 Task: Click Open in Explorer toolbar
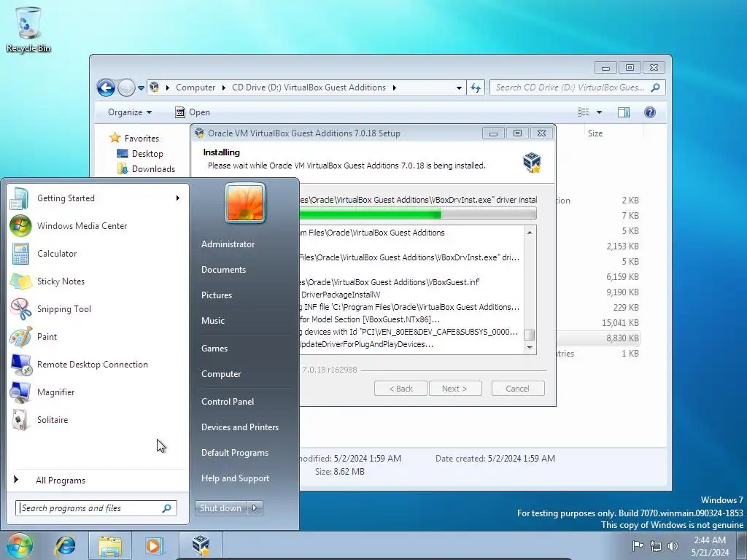click(x=193, y=112)
